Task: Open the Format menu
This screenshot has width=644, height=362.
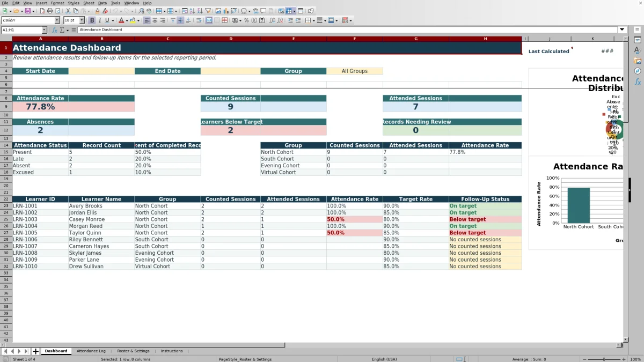Action: (x=57, y=3)
